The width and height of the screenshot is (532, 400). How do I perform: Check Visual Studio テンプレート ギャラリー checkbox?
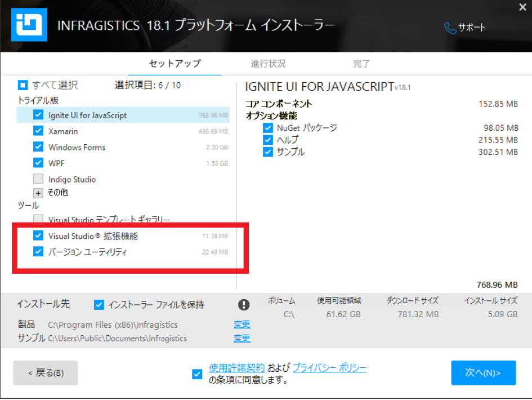coord(38,219)
